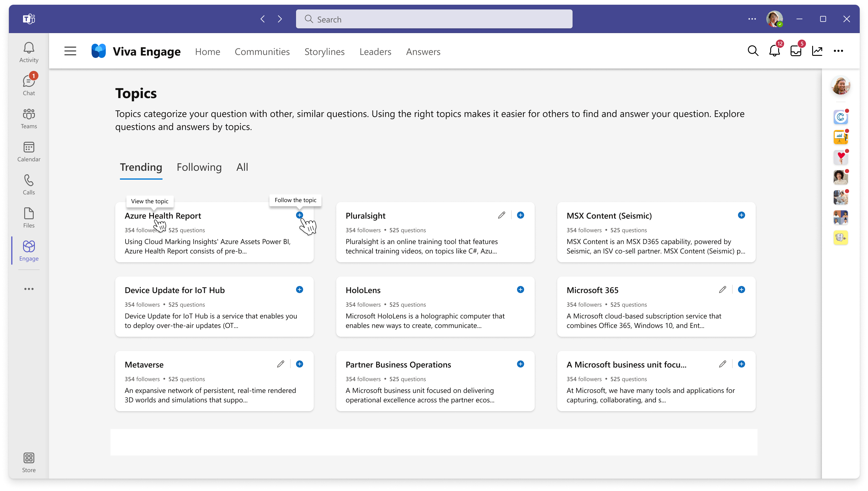Expand the more options menu top right

coord(839,51)
